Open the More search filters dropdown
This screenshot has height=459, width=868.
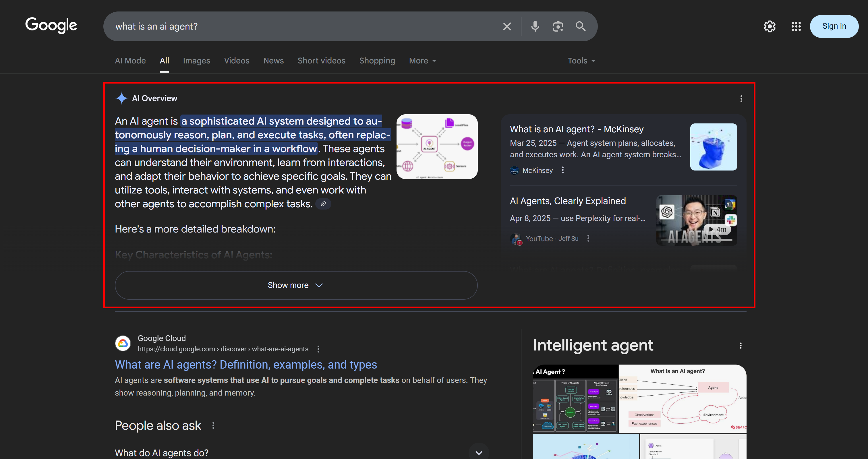click(x=422, y=61)
